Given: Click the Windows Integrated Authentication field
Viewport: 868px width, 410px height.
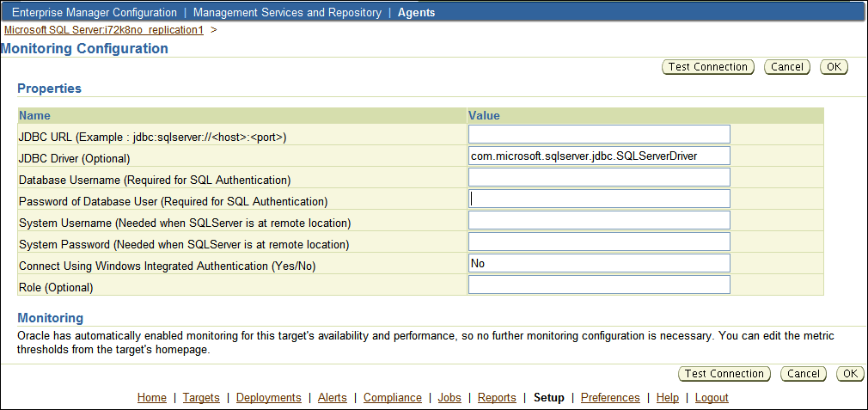Looking at the screenshot, I should pos(599,263).
